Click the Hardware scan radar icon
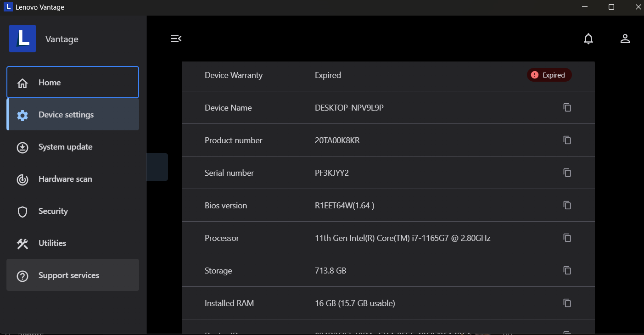Image resolution: width=644 pixels, height=335 pixels. (x=22, y=179)
